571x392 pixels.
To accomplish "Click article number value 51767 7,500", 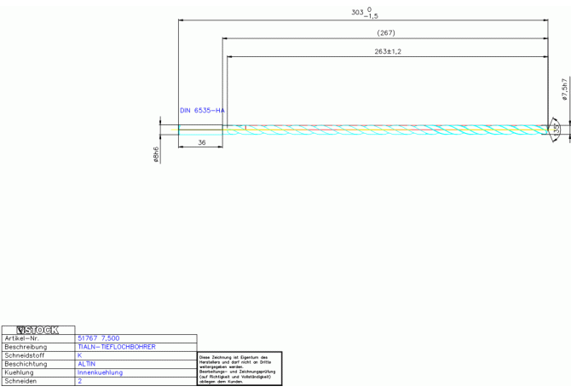I will click(98, 338).
